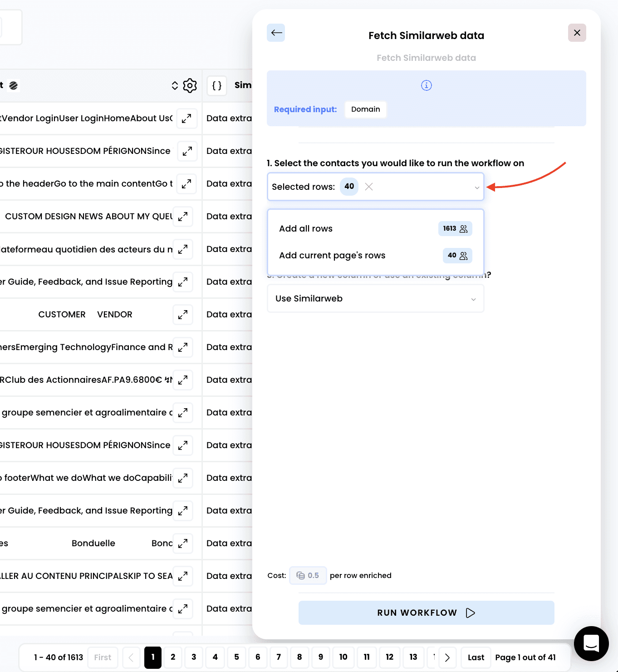Click the 40 contacts badge in dropdown list

coord(457,256)
